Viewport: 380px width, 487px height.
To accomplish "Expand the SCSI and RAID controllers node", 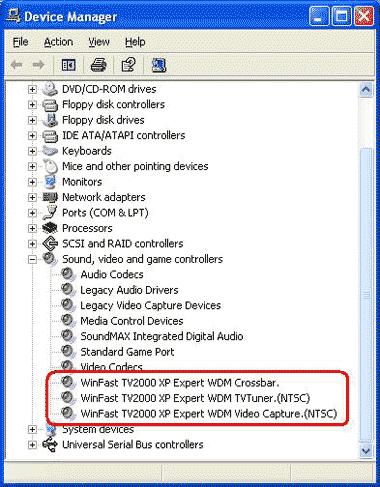I will 32,244.
